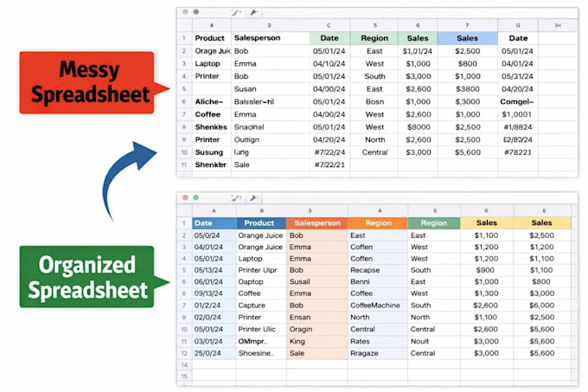This screenshot has height=392, width=588.
Task: Select the "Outiign" salesperson cell
Action: (270, 139)
